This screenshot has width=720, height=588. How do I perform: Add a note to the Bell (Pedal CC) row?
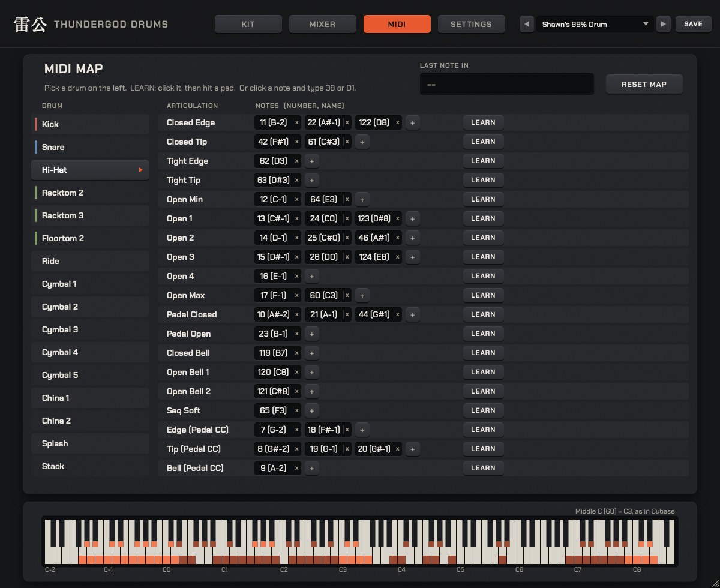[311, 469]
